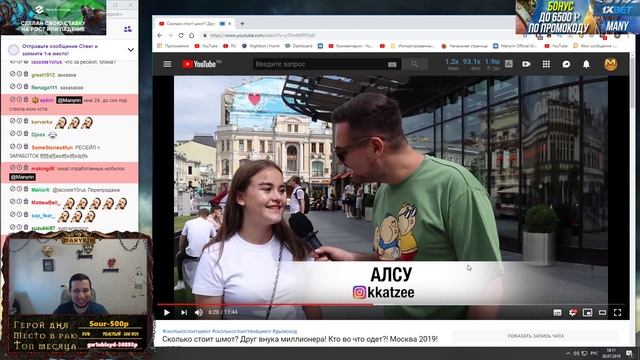Open the on-screen keyboard in search box
Screen dimensions: 640x360
(392, 64)
